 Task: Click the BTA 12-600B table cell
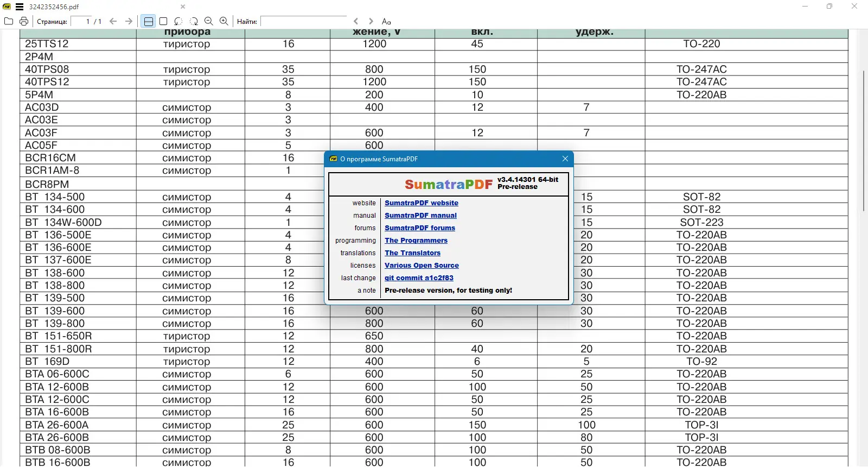pos(78,387)
